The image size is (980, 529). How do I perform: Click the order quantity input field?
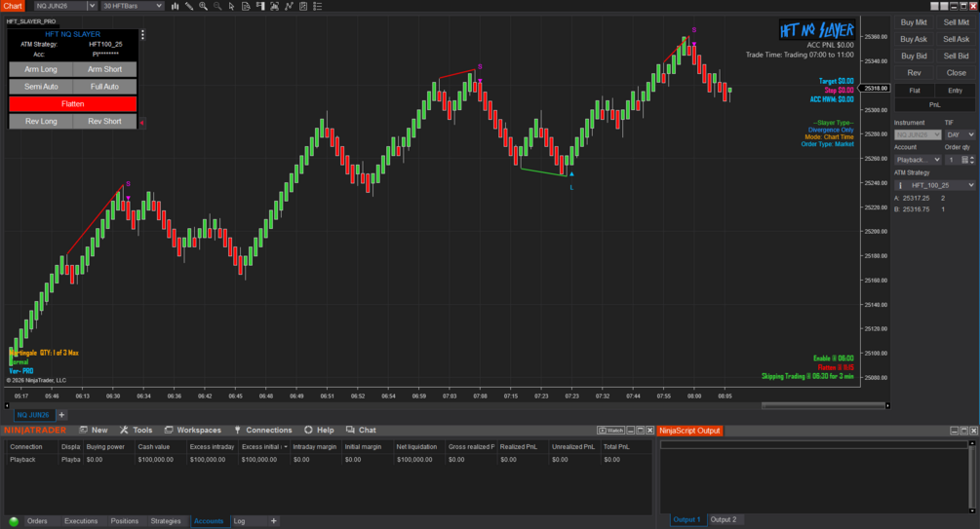[952, 160]
